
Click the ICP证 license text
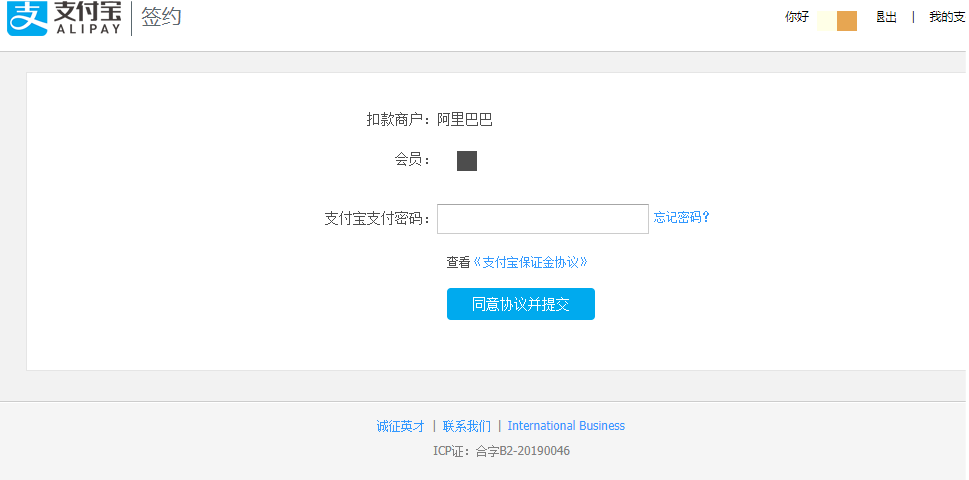pyautogui.click(x=501, y=451)
